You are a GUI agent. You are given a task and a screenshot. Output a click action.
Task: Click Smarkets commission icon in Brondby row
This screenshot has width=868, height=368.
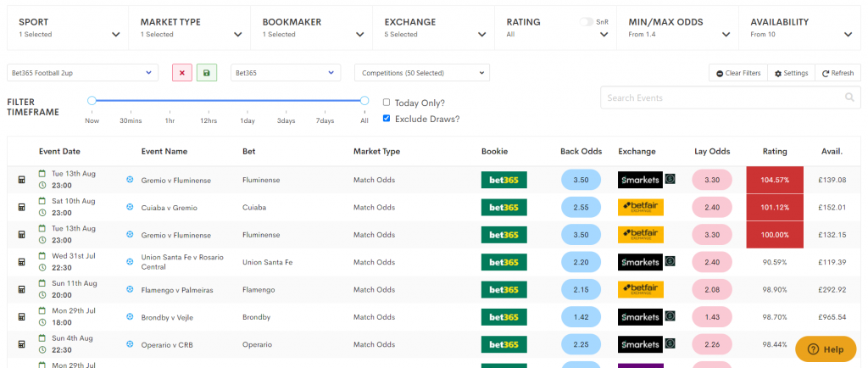670,317
